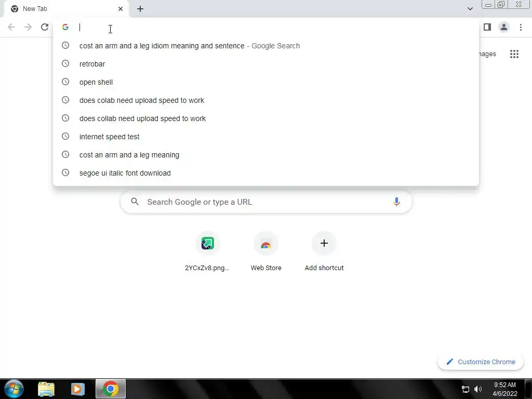Reload the page using the refresh icon
The image size is (532, 399).
pyautogui.click(x=45, y=27)
